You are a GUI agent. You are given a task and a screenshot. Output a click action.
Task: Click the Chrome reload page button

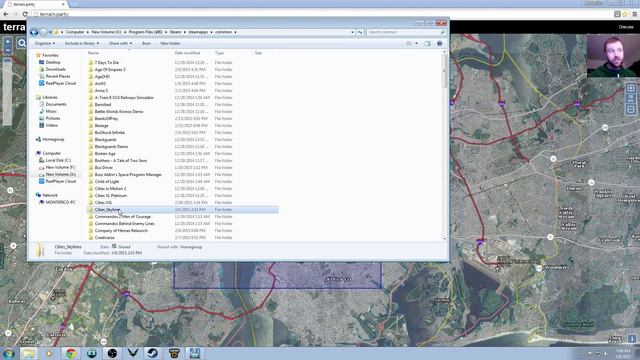(x=25, y=14)
